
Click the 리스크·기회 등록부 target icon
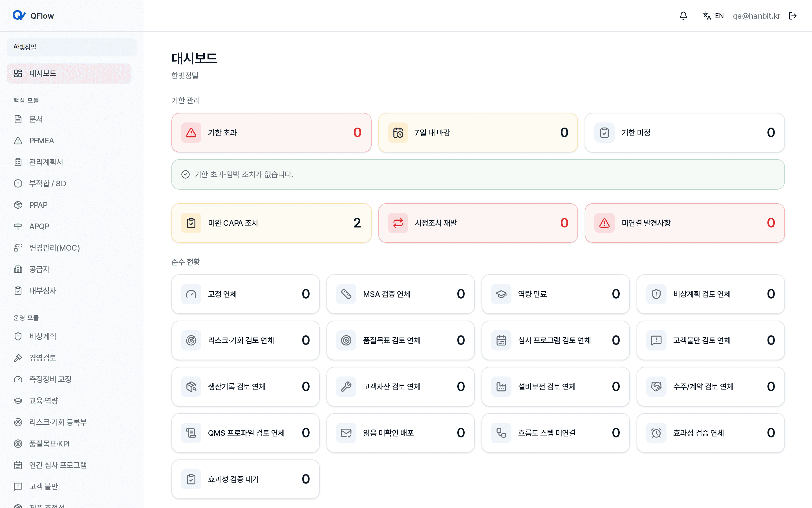click(x=18, y=422)
